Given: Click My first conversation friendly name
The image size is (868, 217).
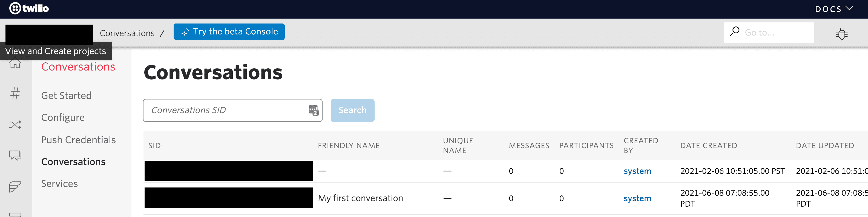Looking at the screenshot, I should 360,198.
